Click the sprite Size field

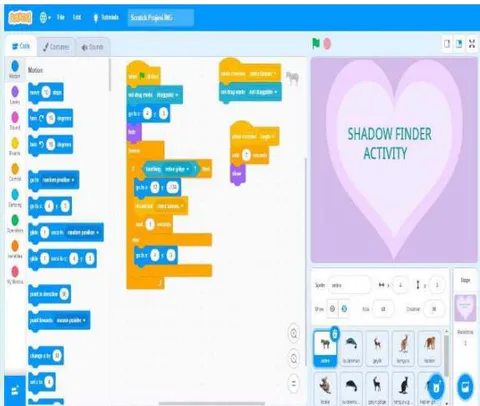[x=383, y=309]
